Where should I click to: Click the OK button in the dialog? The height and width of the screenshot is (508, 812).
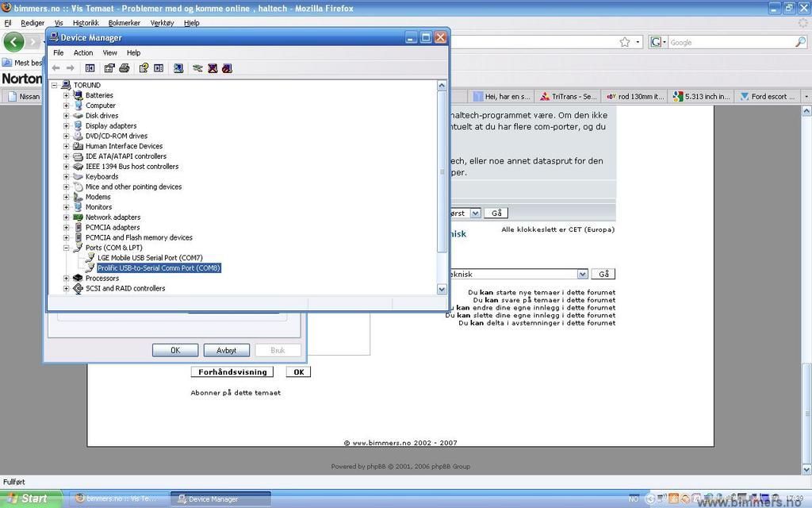(x=175, y=350)
